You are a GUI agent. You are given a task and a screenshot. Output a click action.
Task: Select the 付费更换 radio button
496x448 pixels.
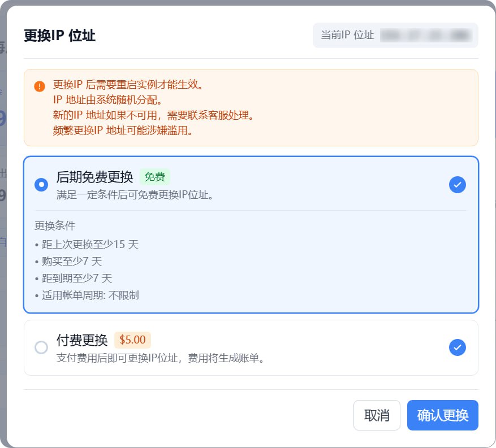click(41, 347)
